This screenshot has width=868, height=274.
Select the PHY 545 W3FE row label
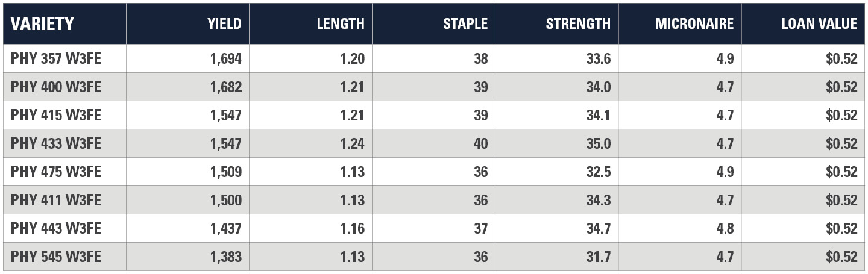pyautogui.click(x=55, y=257)
